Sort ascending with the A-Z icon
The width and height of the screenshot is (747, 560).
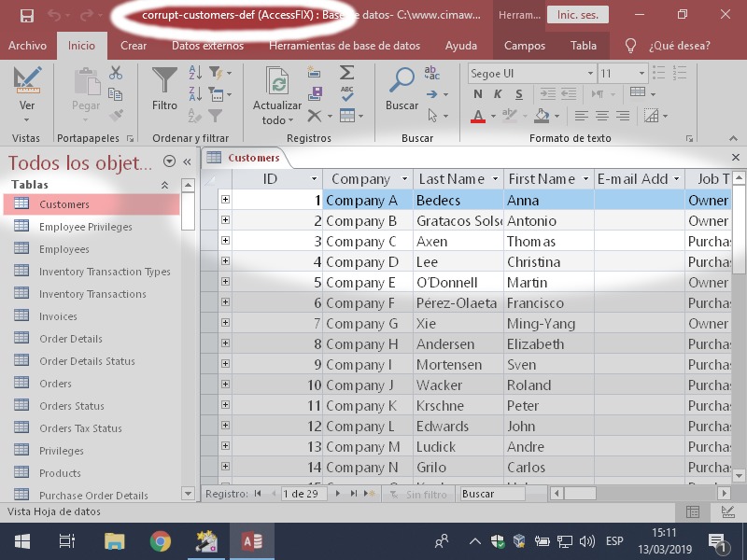point(196,72)
